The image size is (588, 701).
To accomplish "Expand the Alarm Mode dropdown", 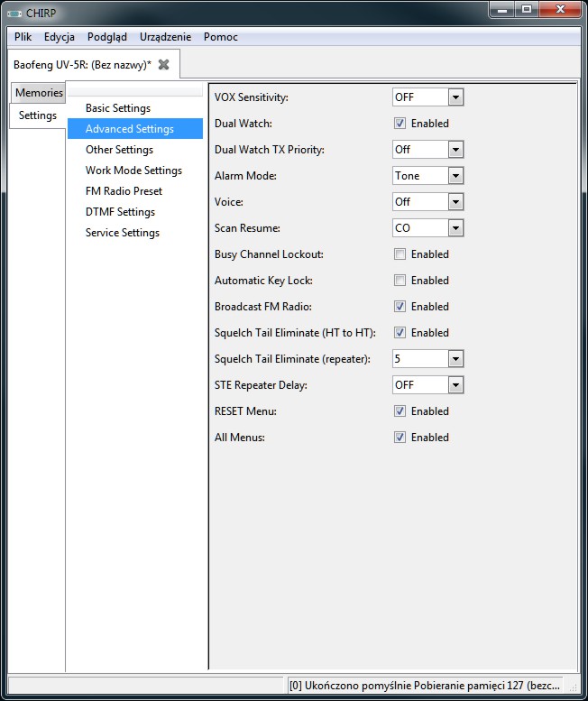I will [455, 176].
